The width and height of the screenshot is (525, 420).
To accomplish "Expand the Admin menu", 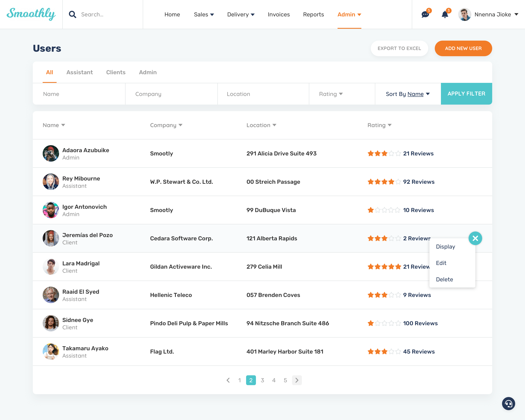I will coord(349,15).
